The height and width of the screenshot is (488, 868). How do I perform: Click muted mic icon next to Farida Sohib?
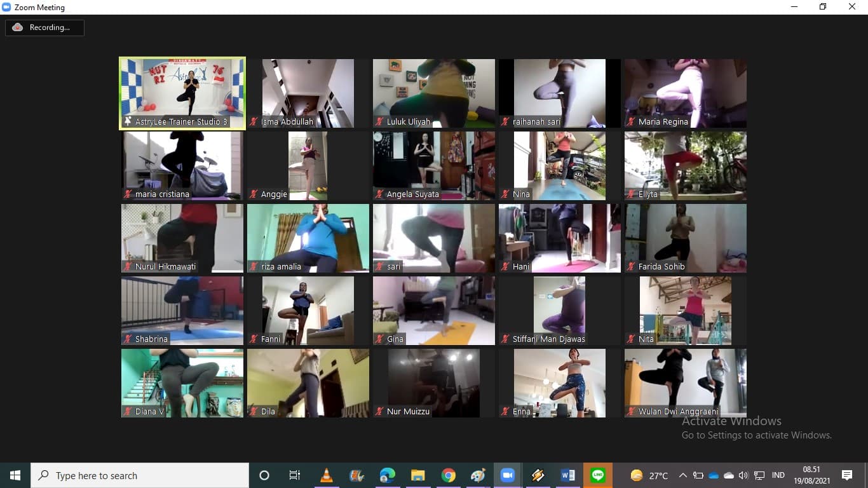pos(631,267)
